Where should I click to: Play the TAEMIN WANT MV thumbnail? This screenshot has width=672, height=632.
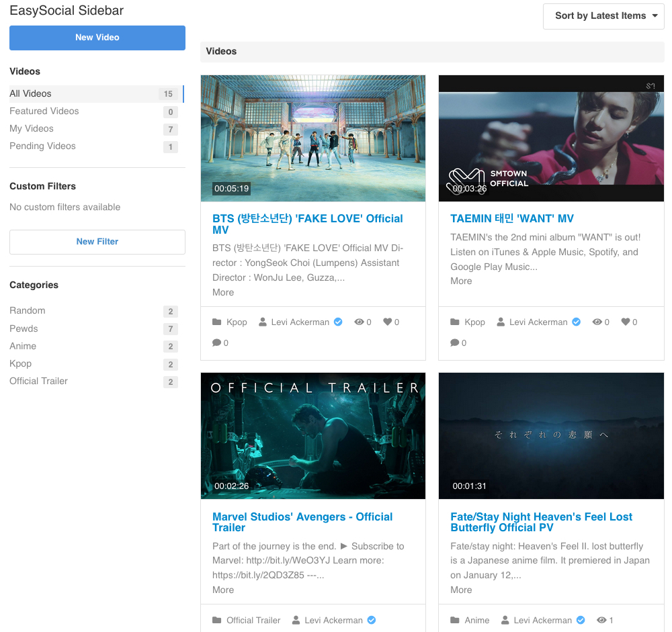pos(551,138)
